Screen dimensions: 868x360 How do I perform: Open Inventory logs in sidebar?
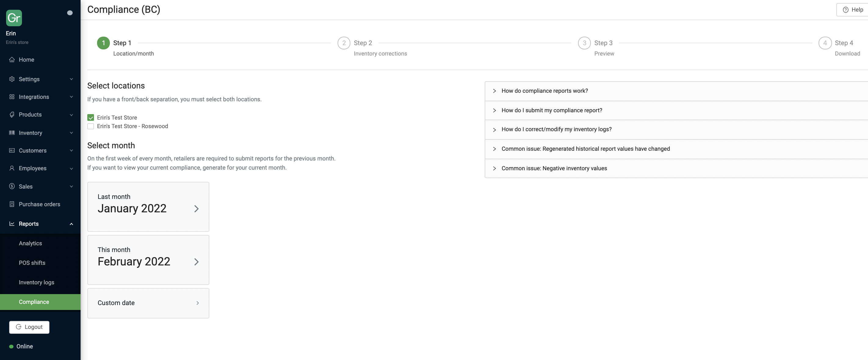pos(36,282)
